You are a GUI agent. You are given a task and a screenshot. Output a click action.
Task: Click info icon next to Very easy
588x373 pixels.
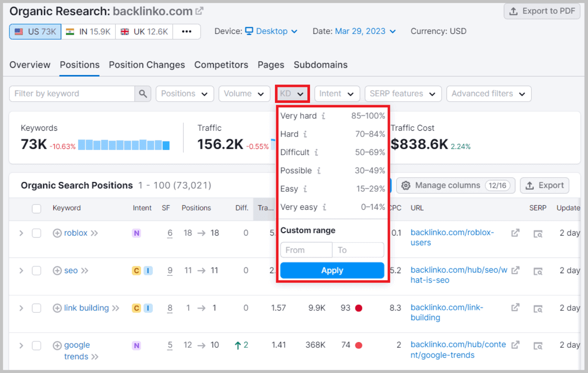point(325,207)
